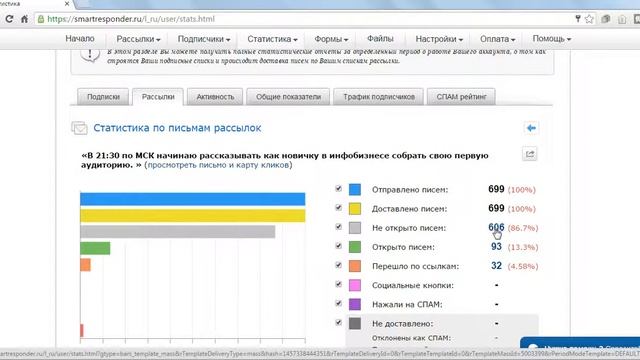Viewport: 640px width, 360px height.
Task: Click the yellow delivered-letters bar in chart
Action: 193,216
